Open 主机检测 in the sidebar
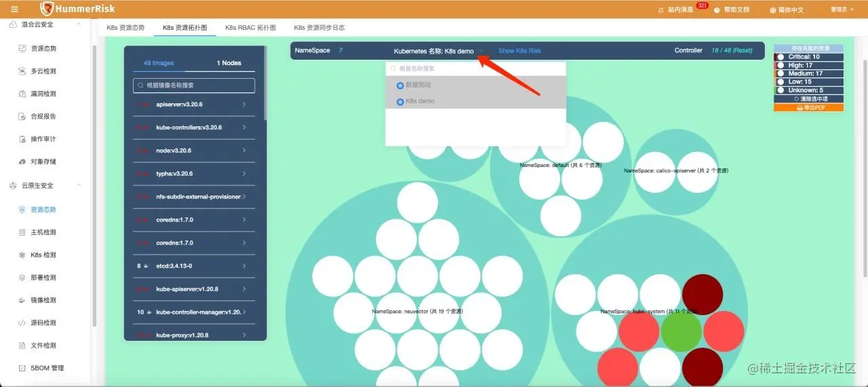The width and height of the screenshot is (868, 387). [43, 232]
